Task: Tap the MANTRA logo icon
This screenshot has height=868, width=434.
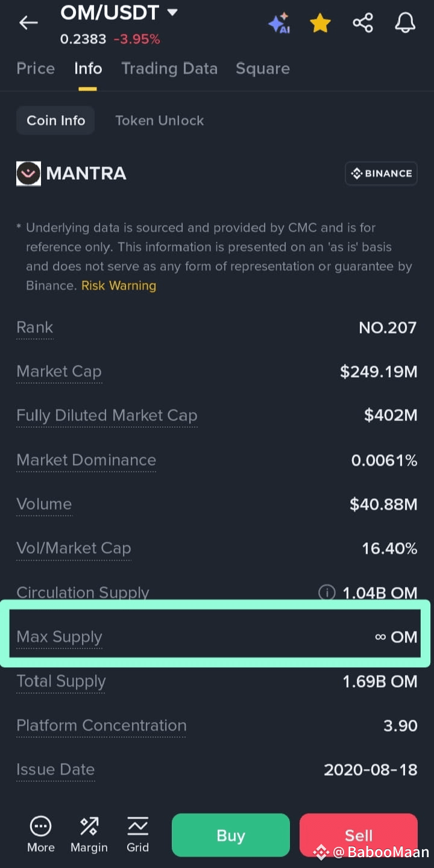Action: click(28, 173)
